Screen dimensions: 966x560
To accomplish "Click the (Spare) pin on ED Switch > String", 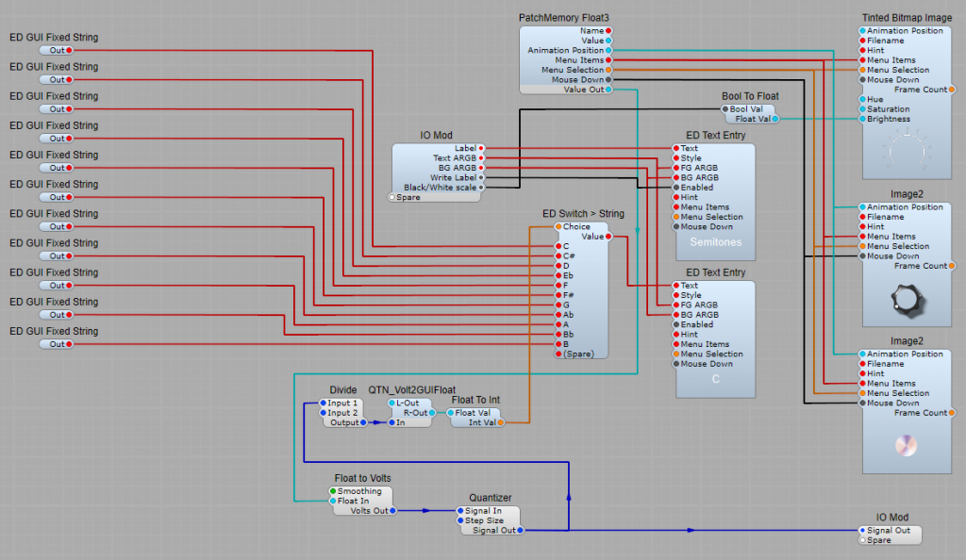I will (x=558, y=354).
